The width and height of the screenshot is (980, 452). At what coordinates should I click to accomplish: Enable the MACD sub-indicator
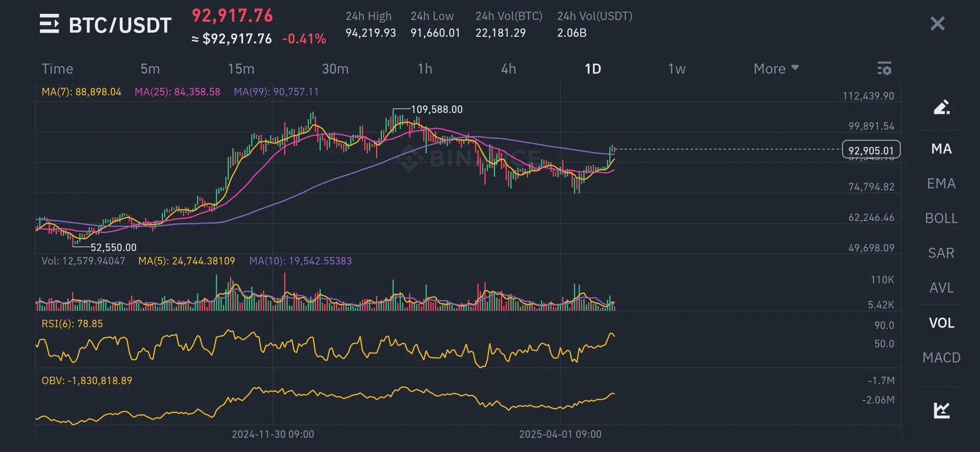tap(941, 358)
